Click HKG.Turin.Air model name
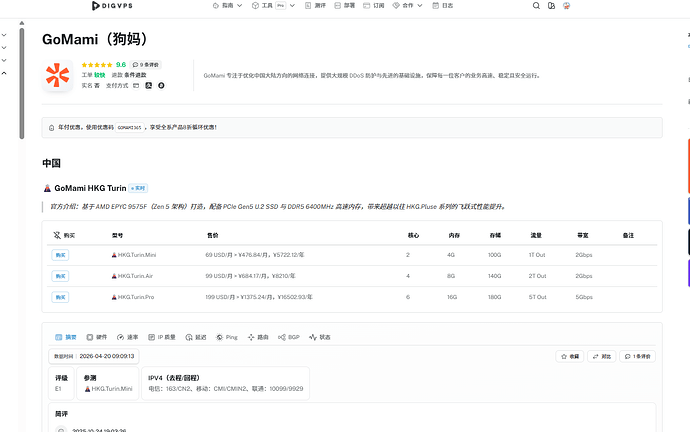 [x=132, y=276]
